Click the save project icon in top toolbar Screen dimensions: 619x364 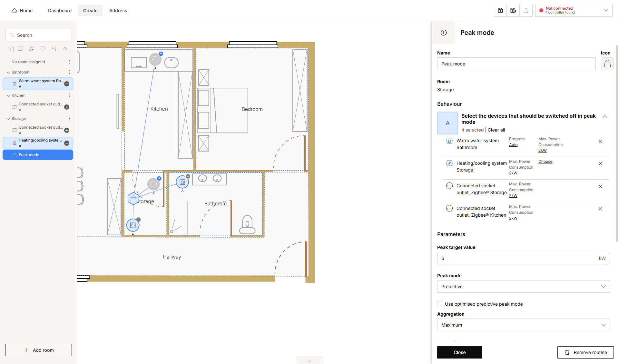[500, 10]
